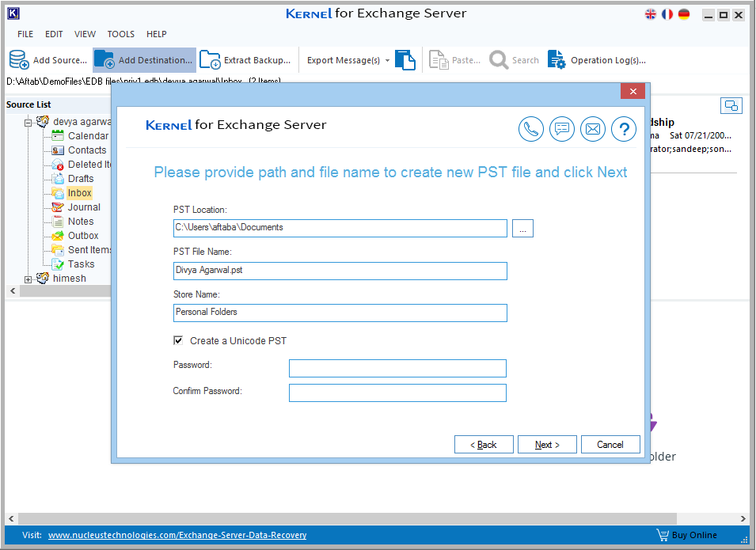Click the Buy Online link text
This screenshot has width=756, height=550.
[x=694, y=535]
